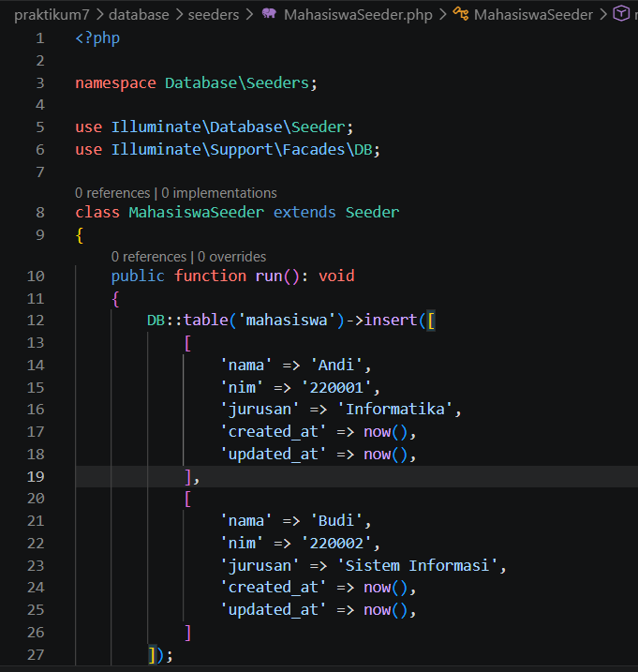Screen dimensions: 638x672
Task: Click the method cube icon in breadcrumb
Action: (x=621, y=14)
